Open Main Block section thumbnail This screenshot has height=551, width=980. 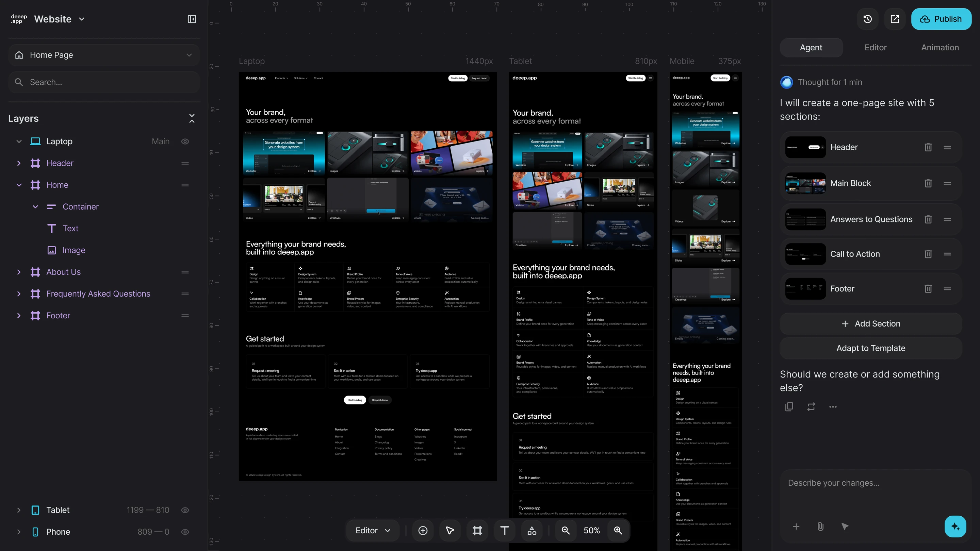click(805, 183)
